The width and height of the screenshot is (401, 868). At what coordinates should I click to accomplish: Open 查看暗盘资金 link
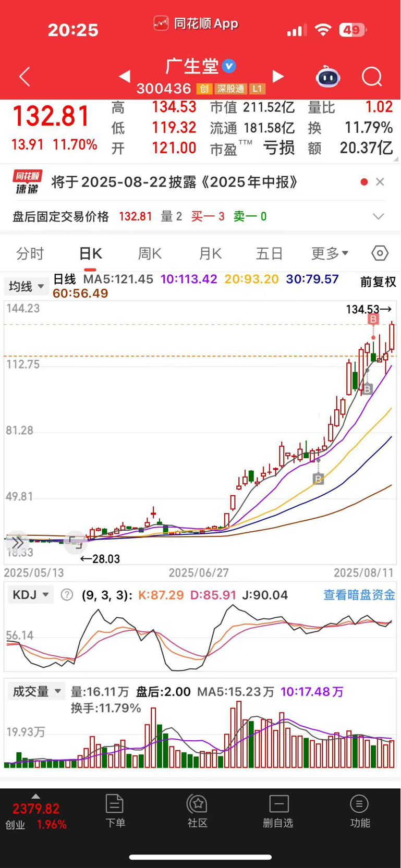point(359,595)
